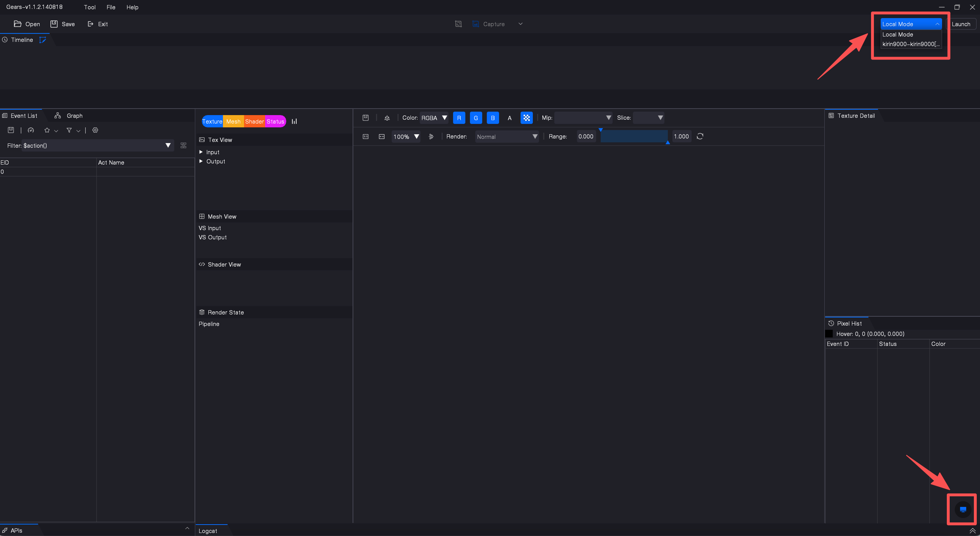
Task: Save the texture via viewer disk icon
Action: click(366, 118)
